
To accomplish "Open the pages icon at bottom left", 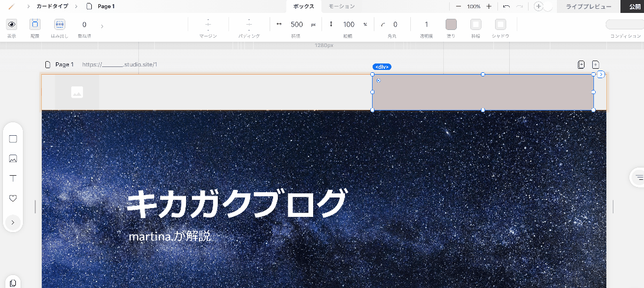I will pyautogui.click(x=13, y=283).
